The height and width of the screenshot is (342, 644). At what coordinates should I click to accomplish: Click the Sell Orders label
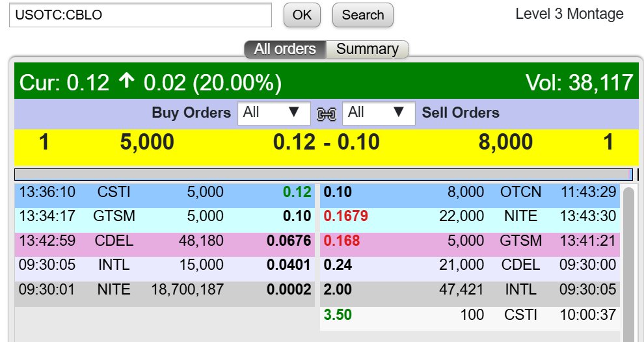461,112
